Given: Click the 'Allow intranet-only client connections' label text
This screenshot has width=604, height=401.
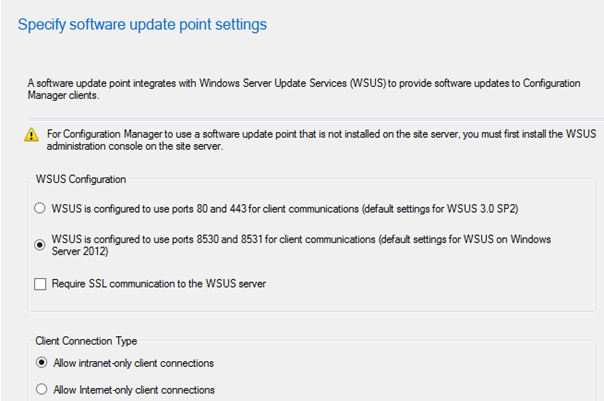Looking at the screenshot, I should click(x=133, y=363).
